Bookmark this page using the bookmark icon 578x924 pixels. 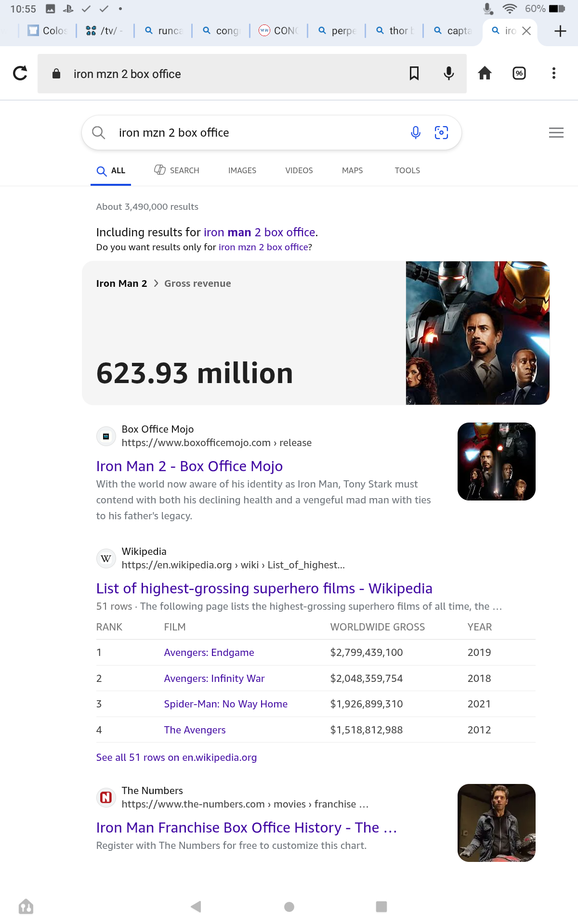(414, 73)
